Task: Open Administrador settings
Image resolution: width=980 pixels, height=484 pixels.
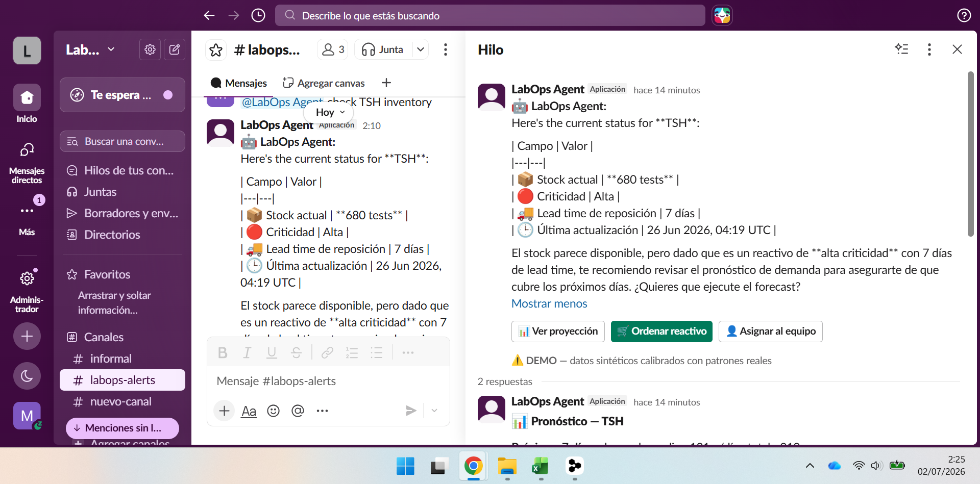Action: pos(27,291)
